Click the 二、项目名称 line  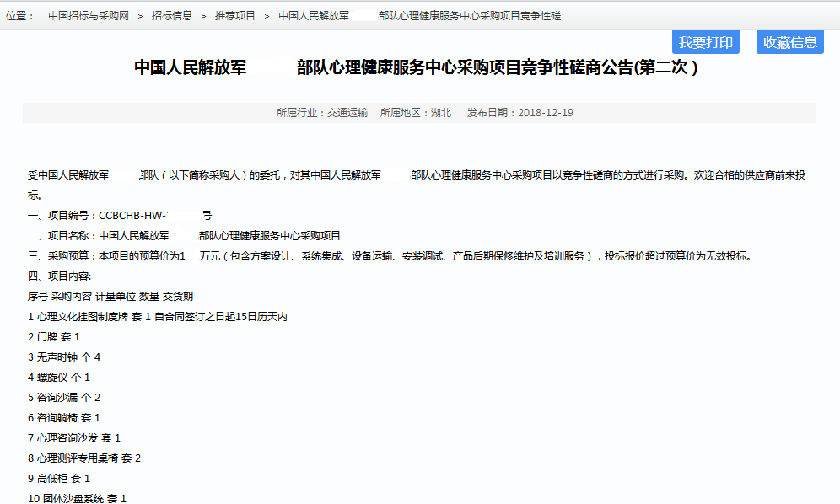tap(184, 236)
